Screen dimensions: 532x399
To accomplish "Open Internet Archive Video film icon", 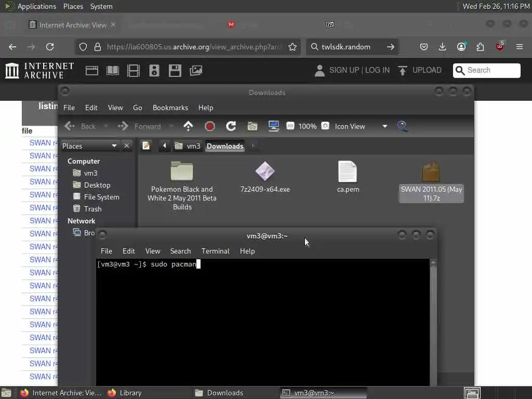I will (x=134, y=71).
